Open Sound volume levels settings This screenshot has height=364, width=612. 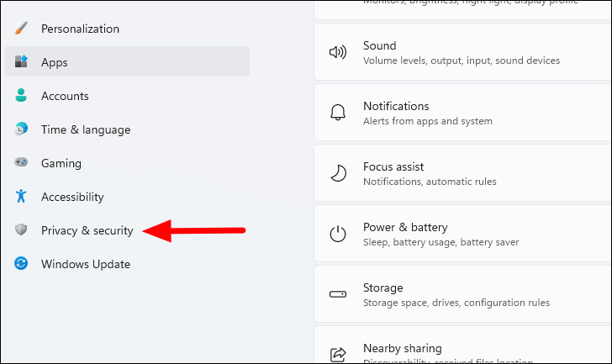[x=462, y=52]
